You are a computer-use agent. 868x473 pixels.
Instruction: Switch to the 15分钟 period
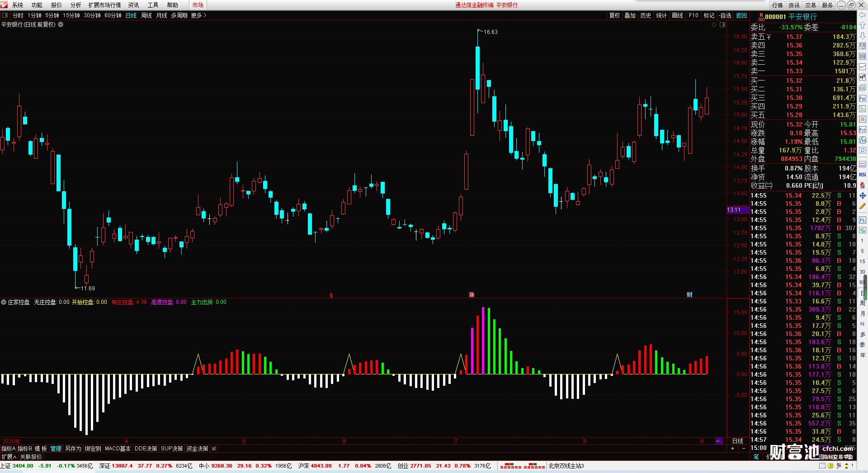tap(71, 15)
